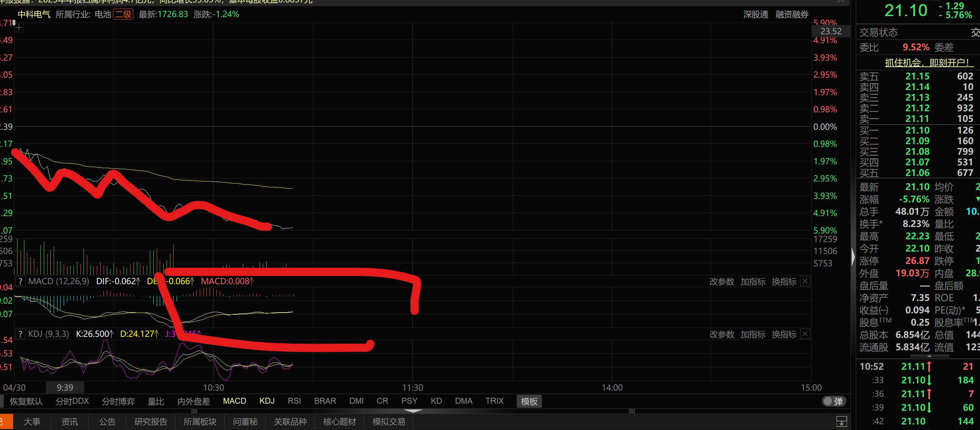Click the vertical resize handle beside price axis
This screenshot has height=430, width=980.
point(14,23)
